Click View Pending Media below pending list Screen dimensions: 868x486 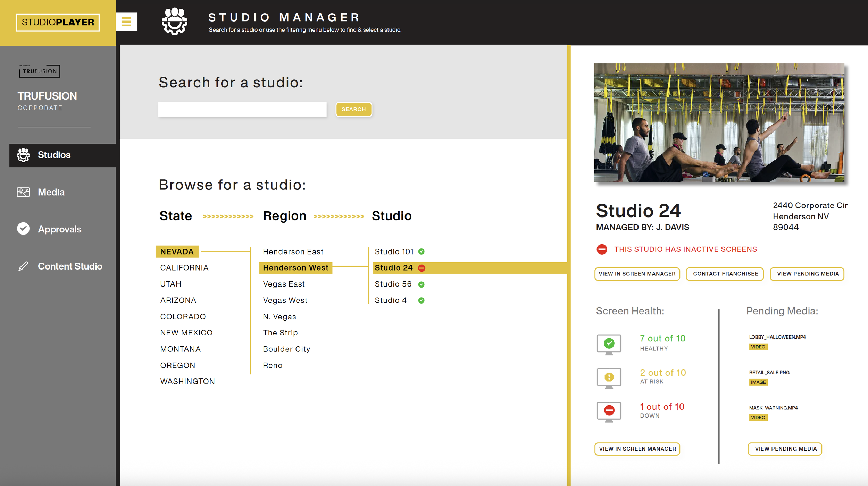(785, 449)
